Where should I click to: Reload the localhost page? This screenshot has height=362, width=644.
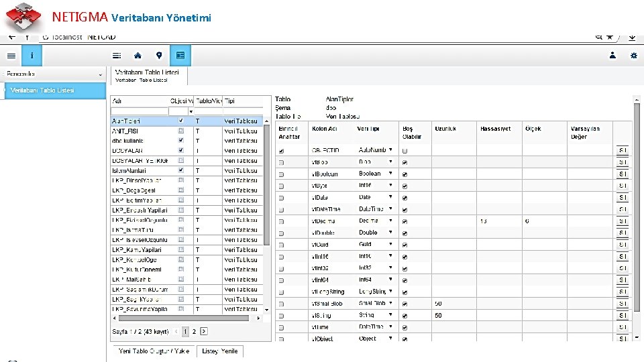point(45,37)
